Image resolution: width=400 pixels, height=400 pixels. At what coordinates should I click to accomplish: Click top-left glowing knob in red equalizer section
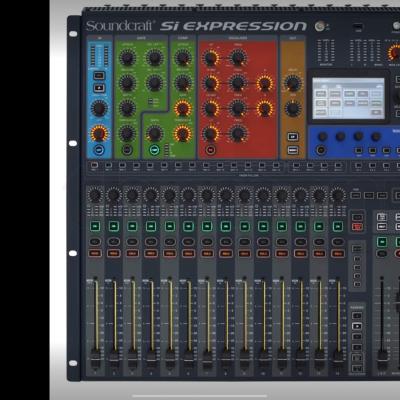210,58
